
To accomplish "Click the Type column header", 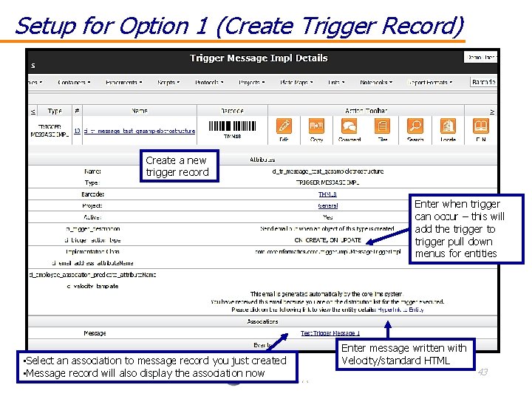I will pos(55,111).
